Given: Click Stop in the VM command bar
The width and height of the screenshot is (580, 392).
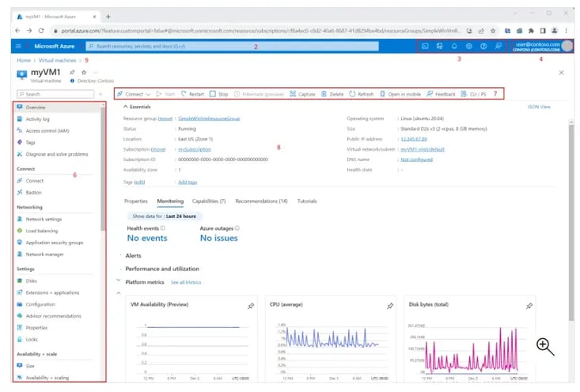Looking at the screenshot, I should coord(218,94).
